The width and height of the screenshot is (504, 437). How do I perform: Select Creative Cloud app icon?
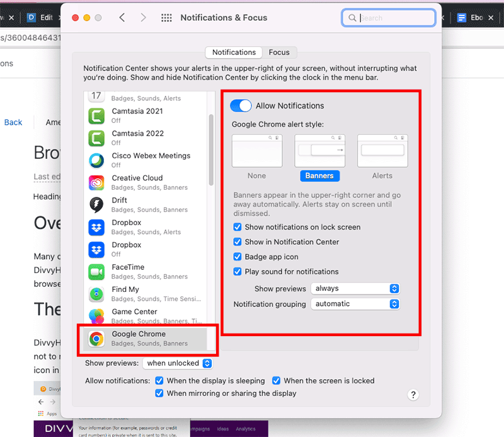click(96, 183)
